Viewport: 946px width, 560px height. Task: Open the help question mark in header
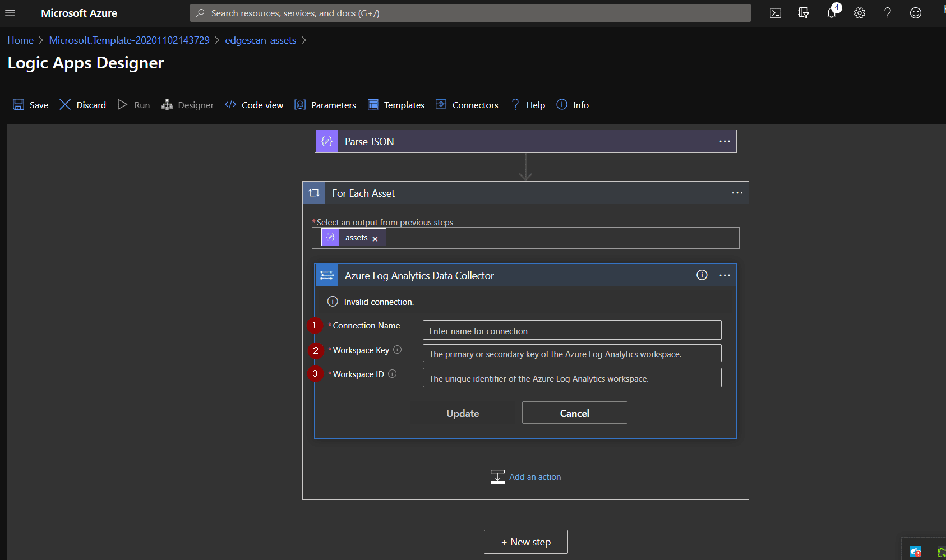888,13
